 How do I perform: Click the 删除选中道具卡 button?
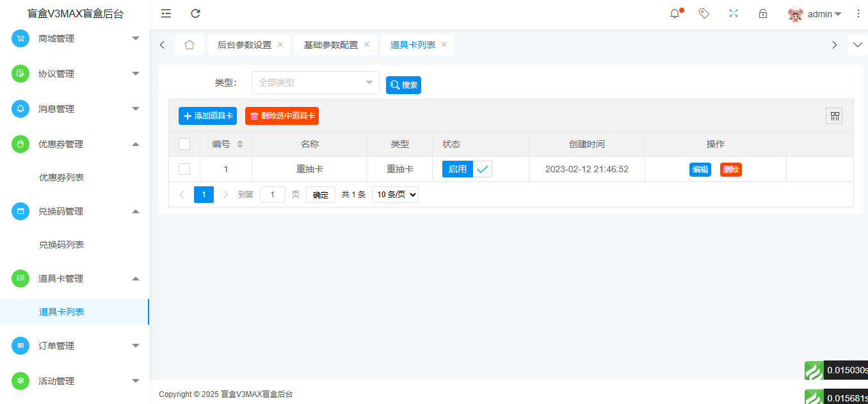coord(282,116)
